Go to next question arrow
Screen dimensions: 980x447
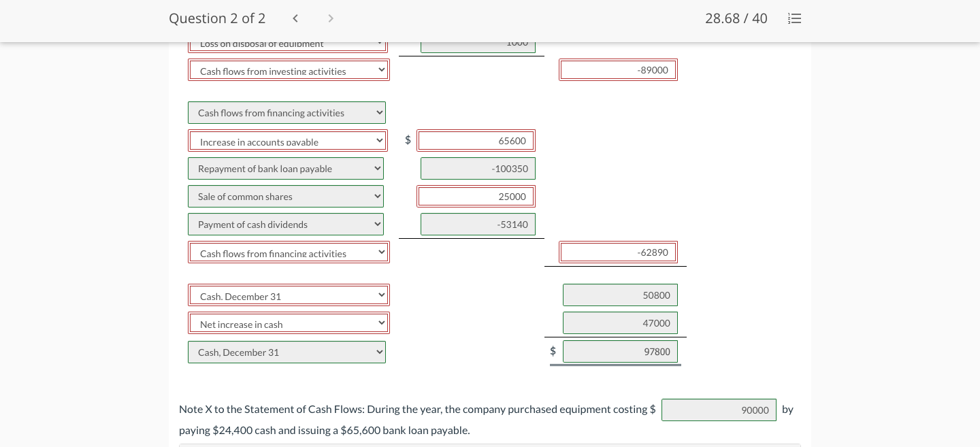click(x=331, y=18)
